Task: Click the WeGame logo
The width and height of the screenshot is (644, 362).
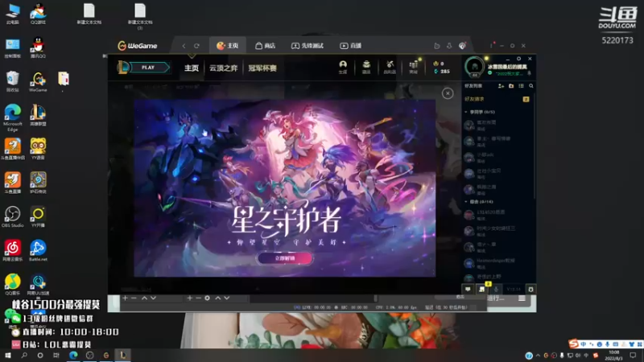Action: pyautogui.click(x=137, y=46)
